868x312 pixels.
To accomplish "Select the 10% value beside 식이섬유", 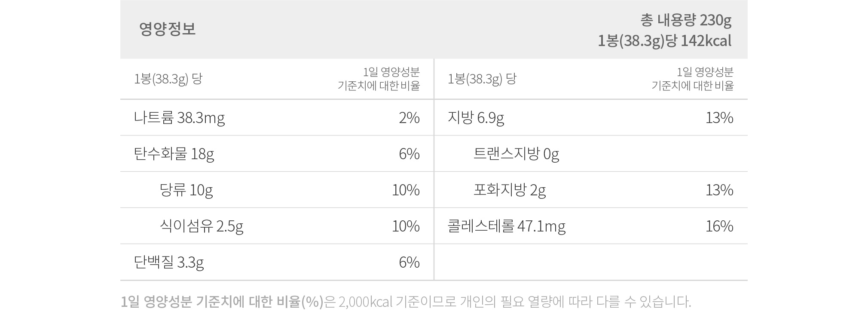I will (x=406, y=226).
